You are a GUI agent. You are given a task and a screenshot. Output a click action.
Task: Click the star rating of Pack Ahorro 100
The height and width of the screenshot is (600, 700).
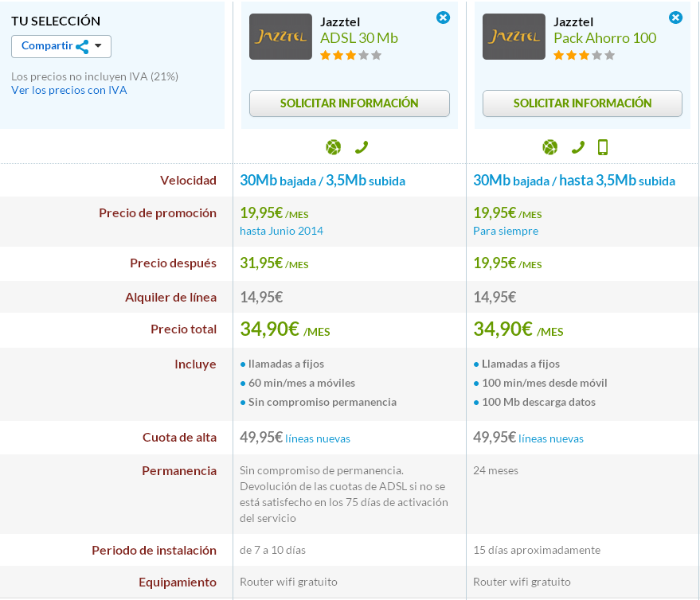(x=585, y=56)
